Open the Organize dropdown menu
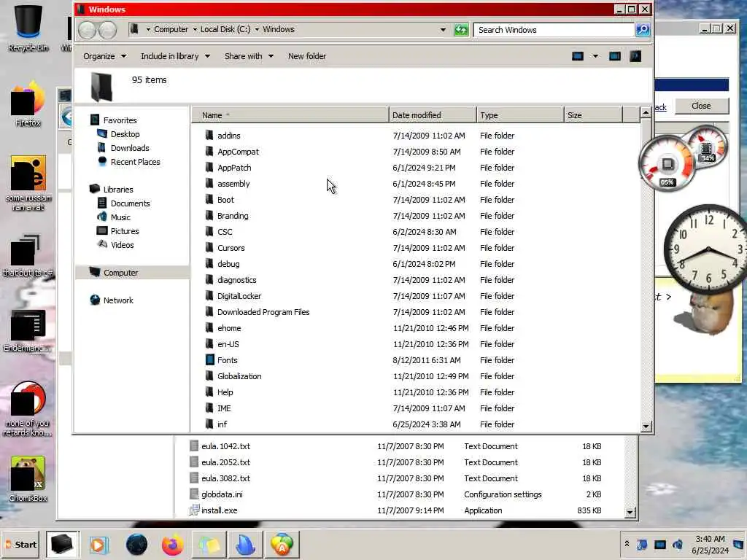Image resolution: width=747 pixels, height=560 pixels. [104, 56]
